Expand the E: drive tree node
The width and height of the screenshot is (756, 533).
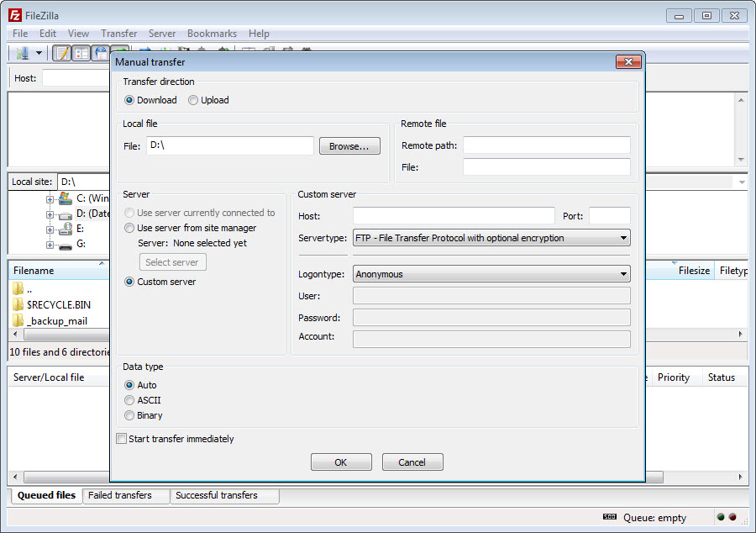click(x=50, y=230)
